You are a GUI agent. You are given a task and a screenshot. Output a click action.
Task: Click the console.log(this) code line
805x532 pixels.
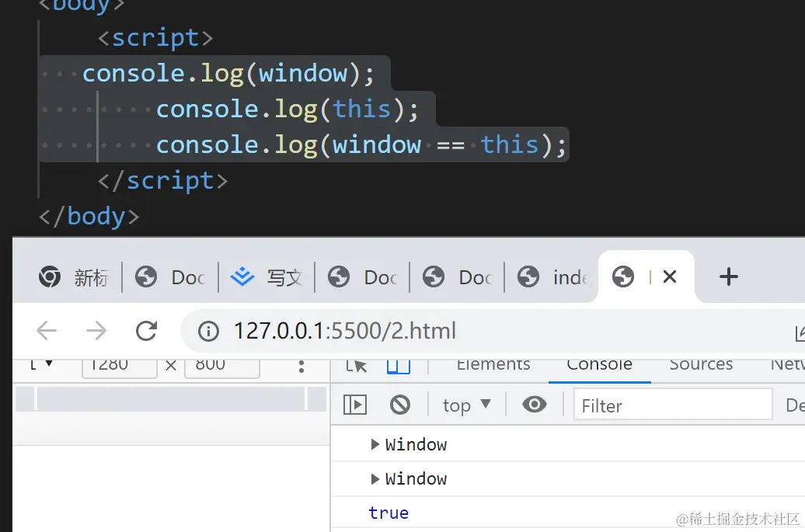point(287,110)
